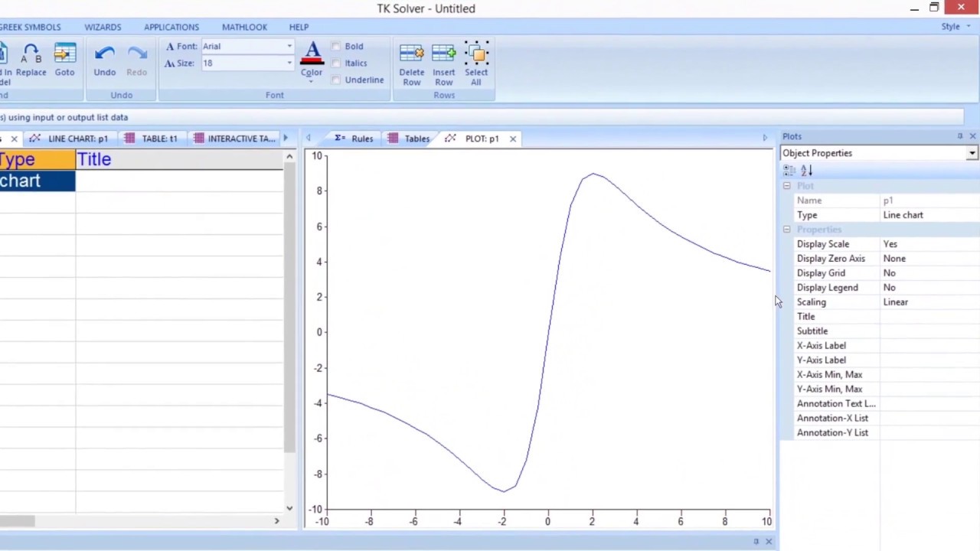Click left pane vertical scrollbar down arrow

tap(289, 507)
